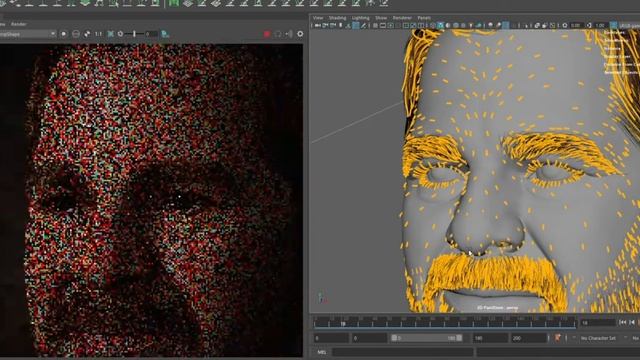Click the select camera icon in viewport toolbar
The image size is (640, 360).
pyautogui.click(x=318, y=25)
